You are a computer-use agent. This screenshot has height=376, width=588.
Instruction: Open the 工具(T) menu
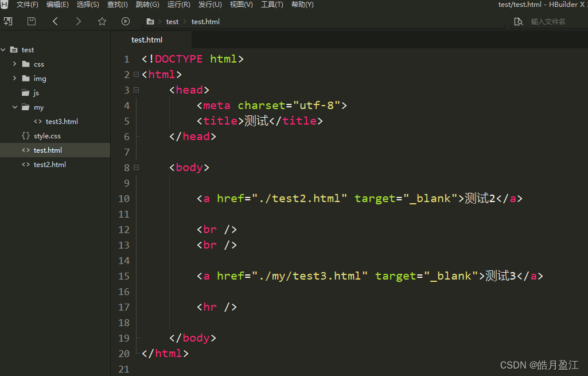272,5
